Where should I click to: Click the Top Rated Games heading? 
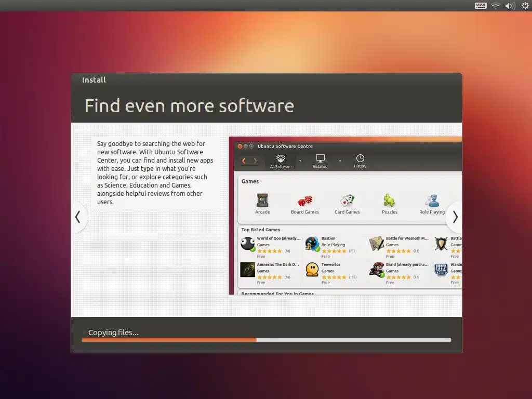pos(261,230)
